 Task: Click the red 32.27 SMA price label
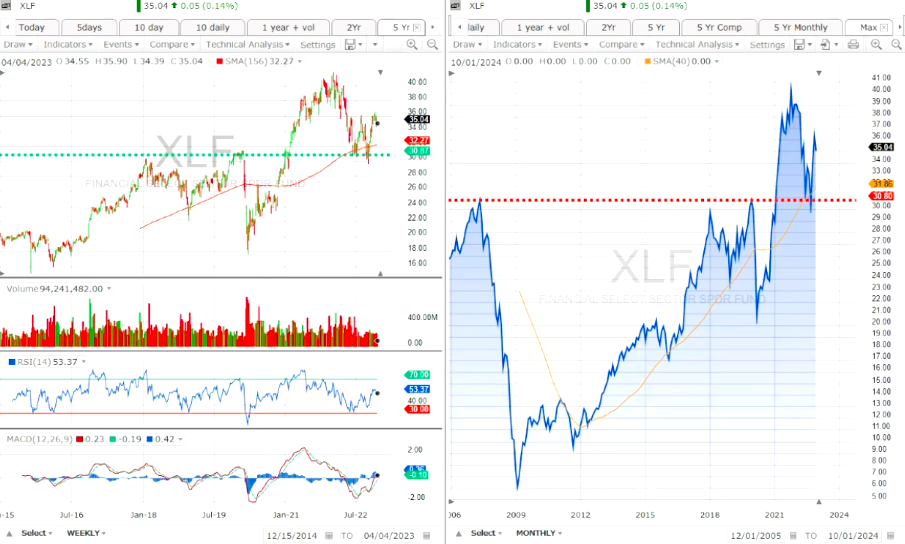point(418,140)
